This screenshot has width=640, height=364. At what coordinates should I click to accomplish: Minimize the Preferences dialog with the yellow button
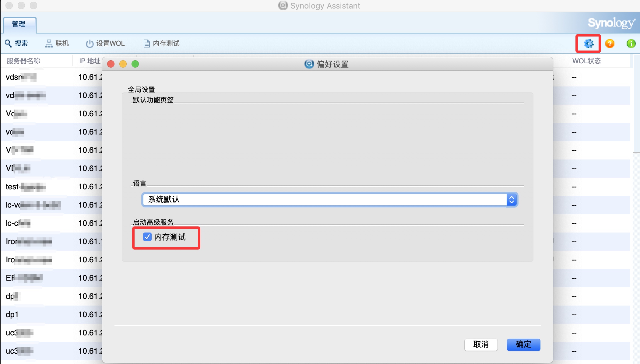(x=123, y=64)
